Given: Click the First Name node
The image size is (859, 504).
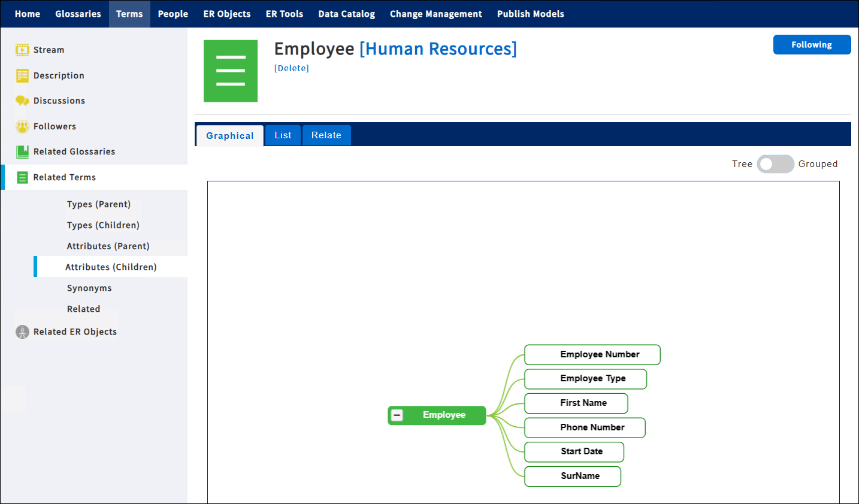Looking at the screenshot, I should (x=576, y=403).
